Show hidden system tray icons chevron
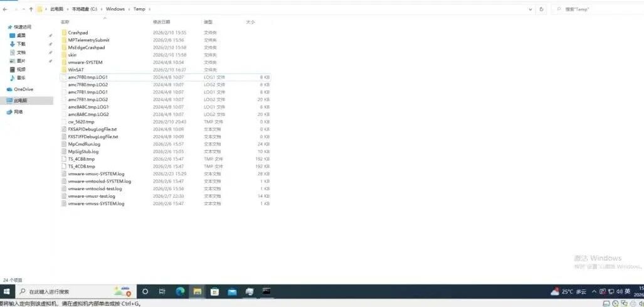644x307 pixels. click(594, 291)
